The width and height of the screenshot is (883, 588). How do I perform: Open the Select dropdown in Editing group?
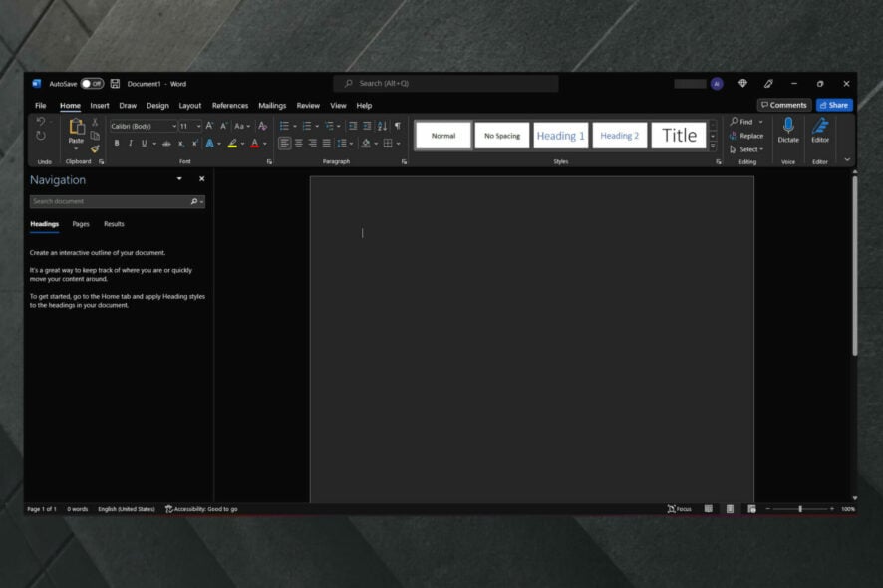tap(746, 149)
